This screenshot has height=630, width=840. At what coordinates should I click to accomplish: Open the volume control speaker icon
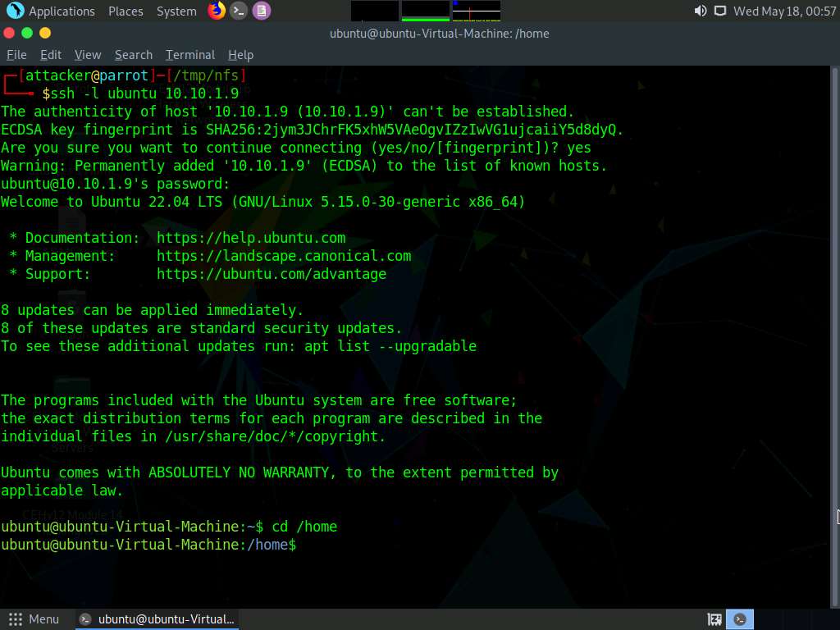pos(700,11)
